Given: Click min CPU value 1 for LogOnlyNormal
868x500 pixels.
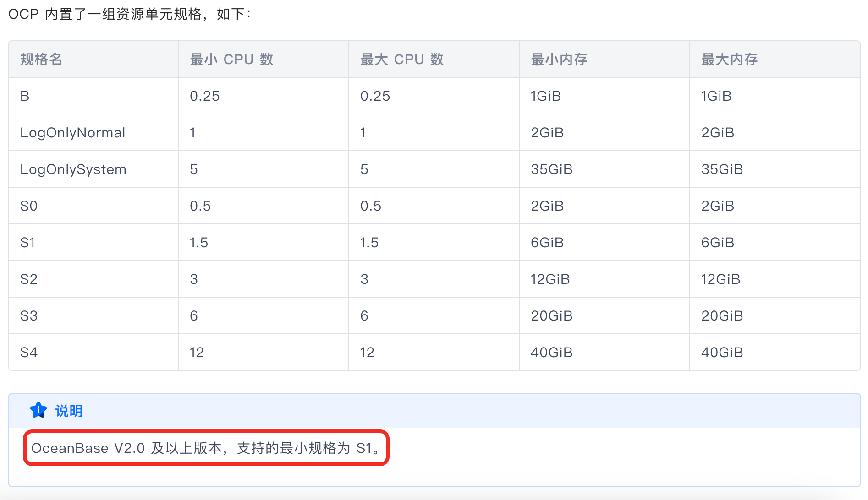Looking at the screenshot, I should pyautogui.click(x=193, y=133).
